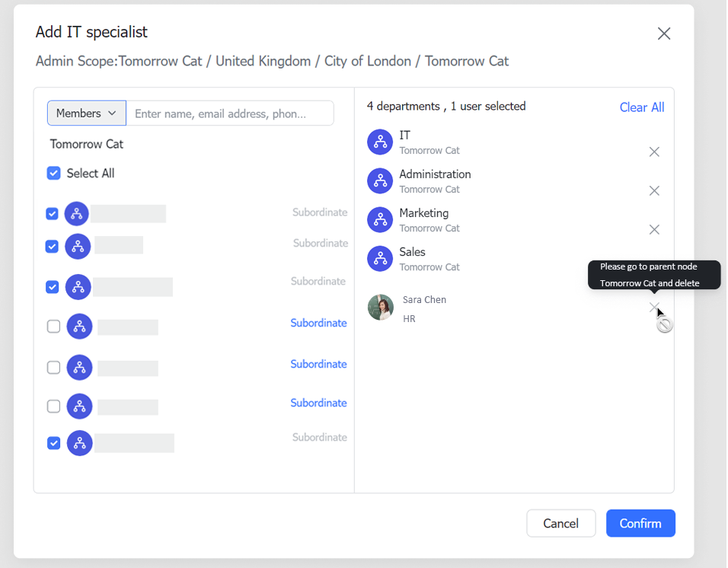Open Subordinate of sixth department row
The height and width of the screenshot is (568, 728).
(x=318, y=404)
